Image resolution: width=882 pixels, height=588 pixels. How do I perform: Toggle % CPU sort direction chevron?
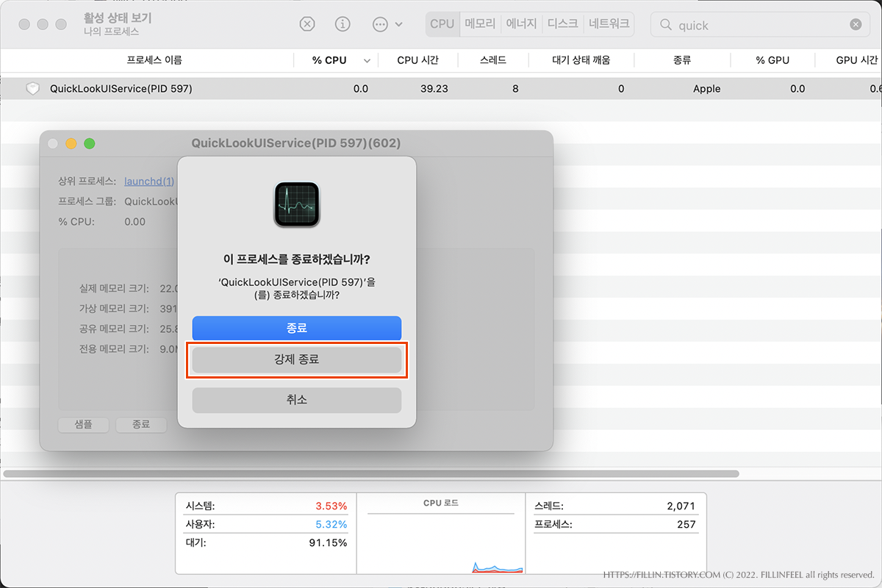[x=367, y=60]
